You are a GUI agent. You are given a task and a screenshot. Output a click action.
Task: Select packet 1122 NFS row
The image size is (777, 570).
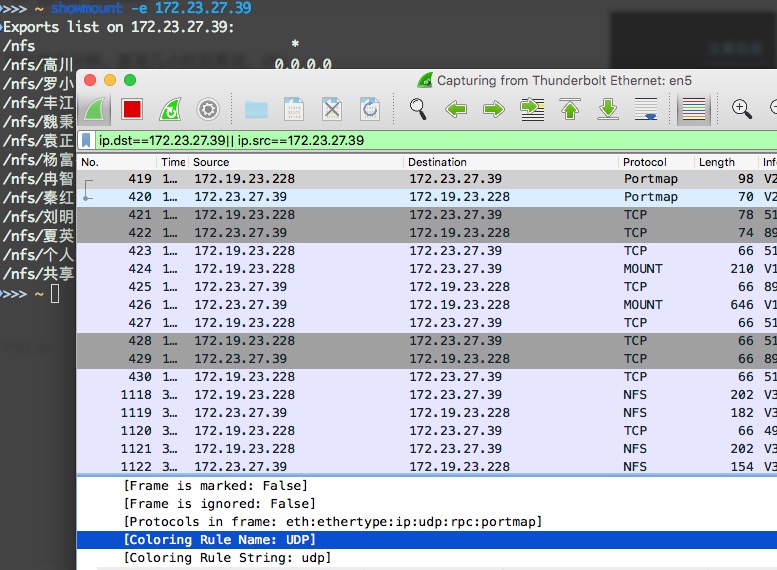pyautogui.click(x=427, y=466)
